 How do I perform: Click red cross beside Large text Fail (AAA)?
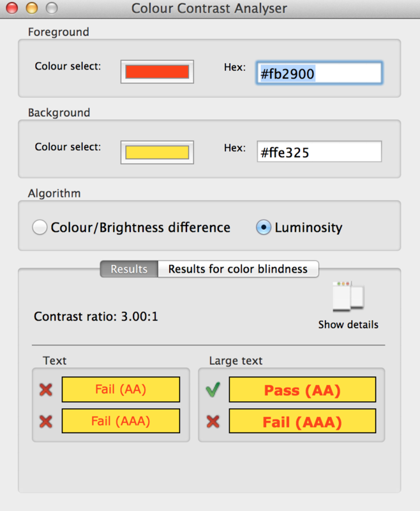(x=213, y=422)
